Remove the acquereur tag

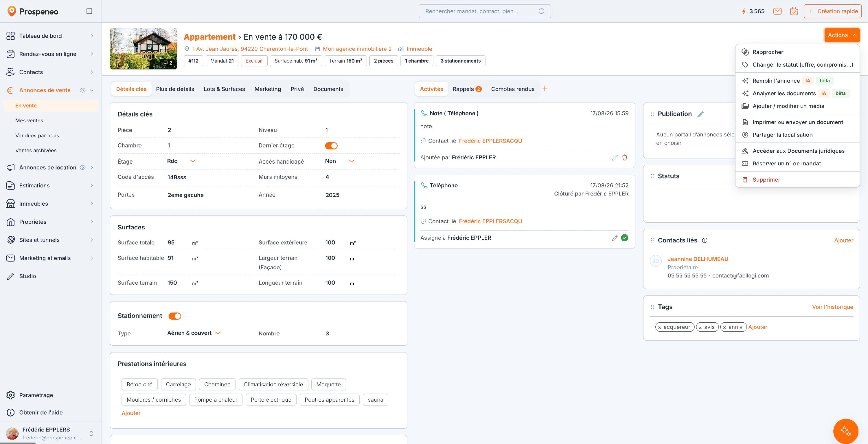click(660, 328)
